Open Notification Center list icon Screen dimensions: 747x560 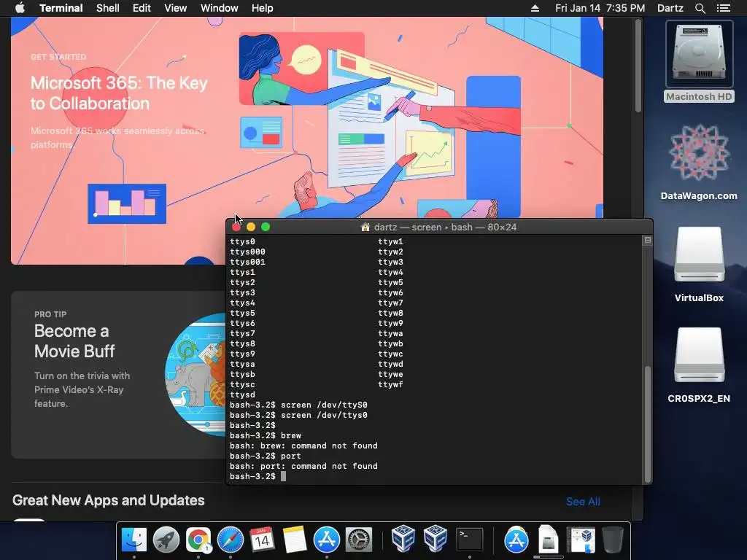point(724,8)
